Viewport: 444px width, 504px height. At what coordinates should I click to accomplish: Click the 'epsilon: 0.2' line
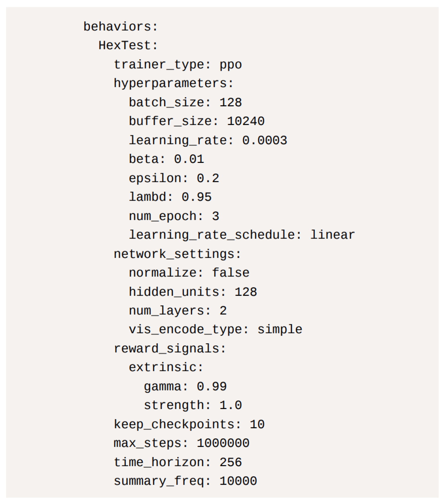[x=174, y=178]
